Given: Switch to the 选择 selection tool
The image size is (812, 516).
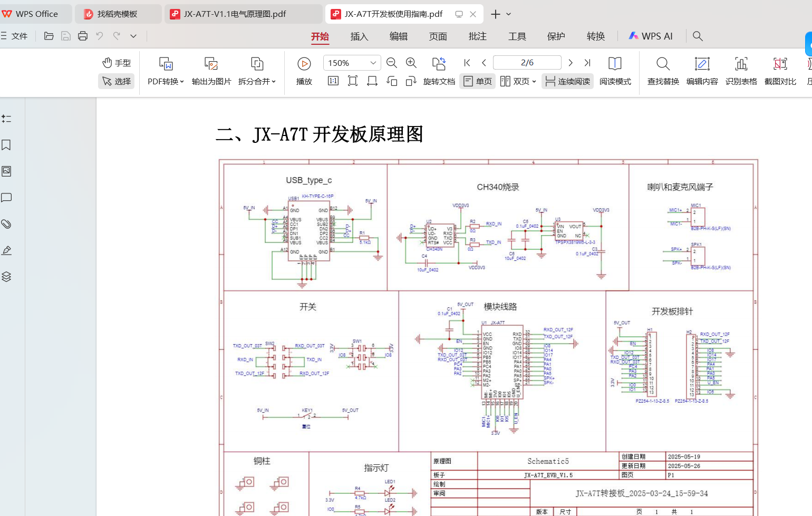Looking at the screenshot, I should tap(116, 81).
